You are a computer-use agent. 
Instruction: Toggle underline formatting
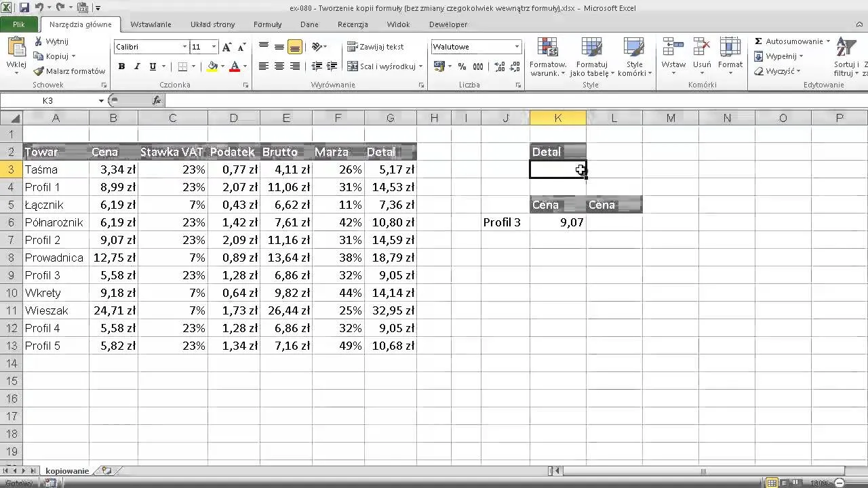[x=153, y=66]
